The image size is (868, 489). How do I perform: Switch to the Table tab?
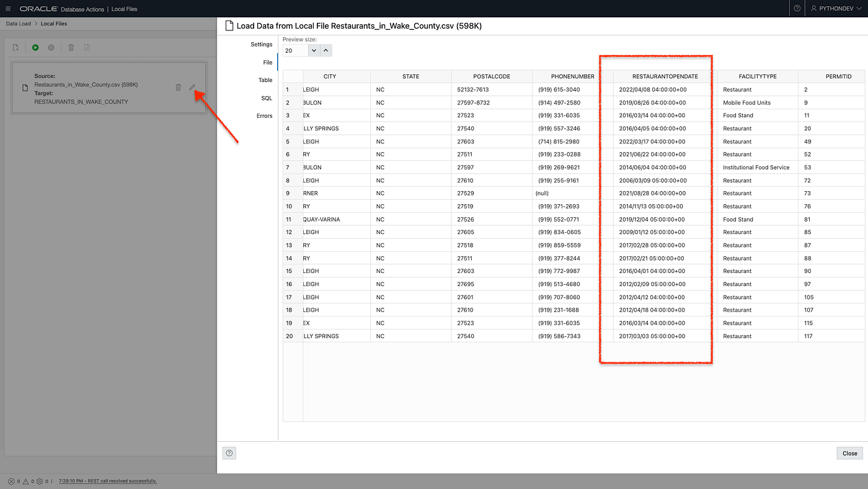265,79
